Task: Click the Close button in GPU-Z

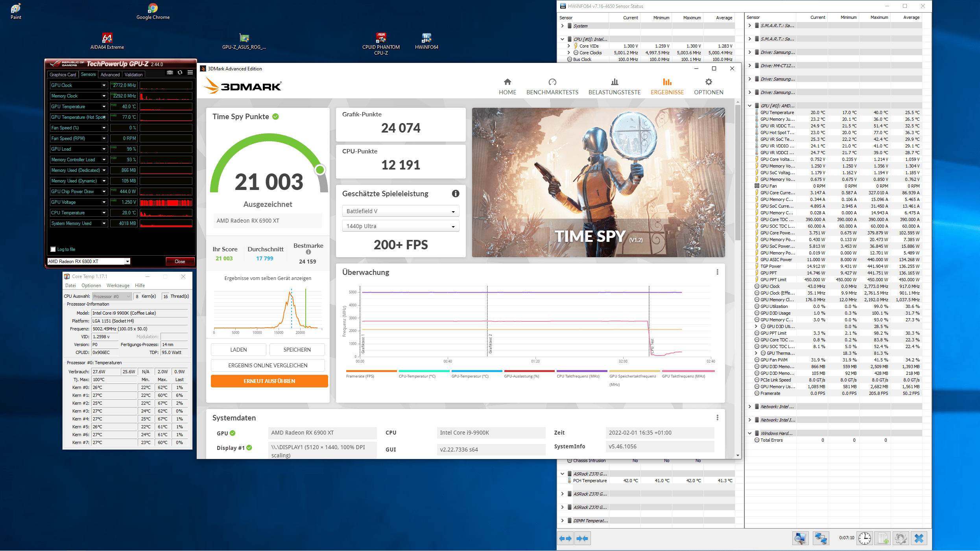Action: [180, 262]
